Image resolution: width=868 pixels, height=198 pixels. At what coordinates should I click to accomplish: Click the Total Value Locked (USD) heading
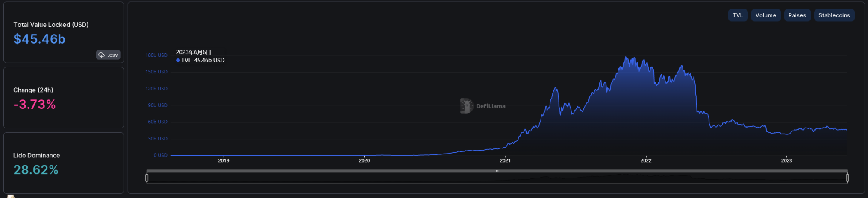pyautogui.click(x=51, y=25)
